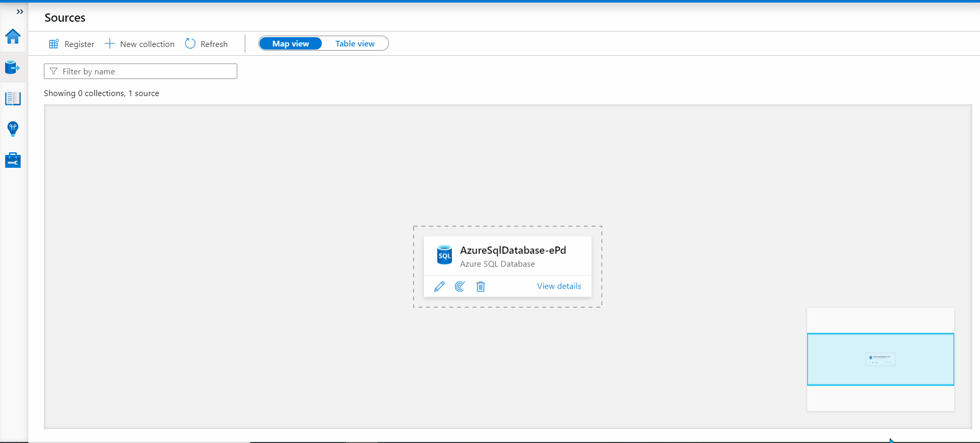Switch to Map view
980x443 pixels.
pos(290,44)
